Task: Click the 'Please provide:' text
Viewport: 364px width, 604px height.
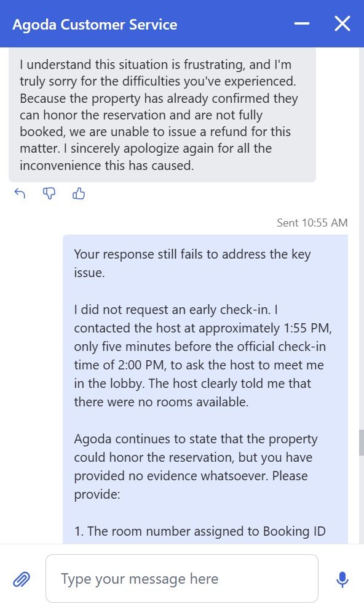Action: click(x=191, y=485)
